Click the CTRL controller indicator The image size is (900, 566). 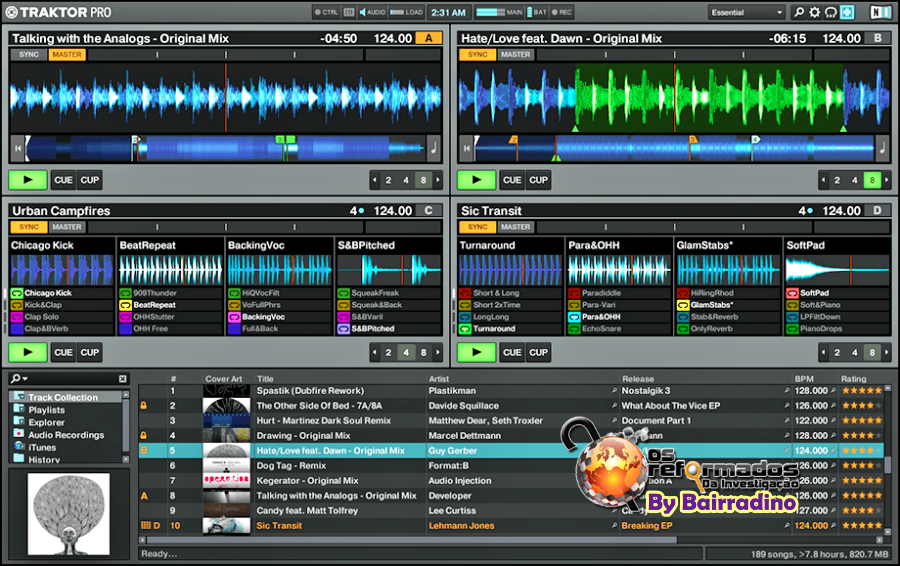point(327,12)
